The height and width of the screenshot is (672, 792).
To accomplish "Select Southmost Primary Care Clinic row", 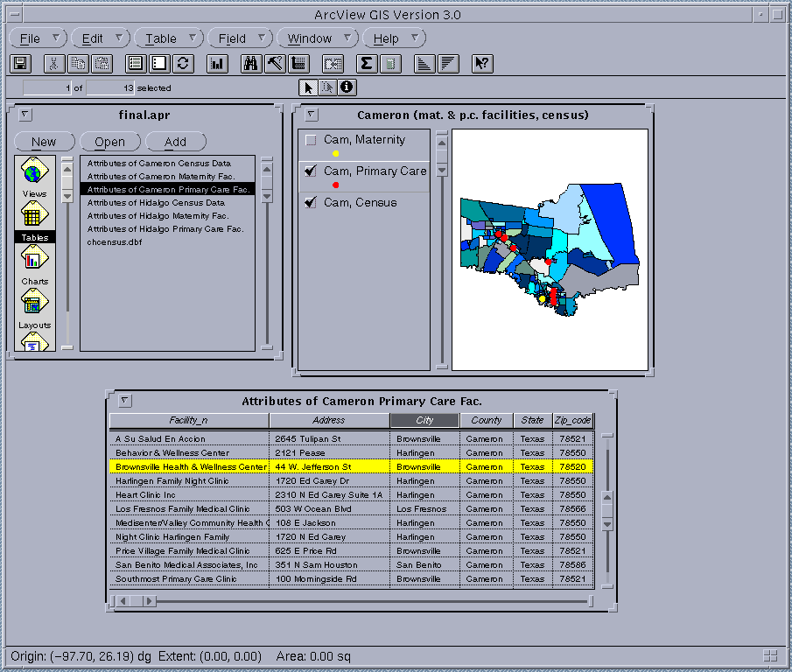I will click(351, 578).
